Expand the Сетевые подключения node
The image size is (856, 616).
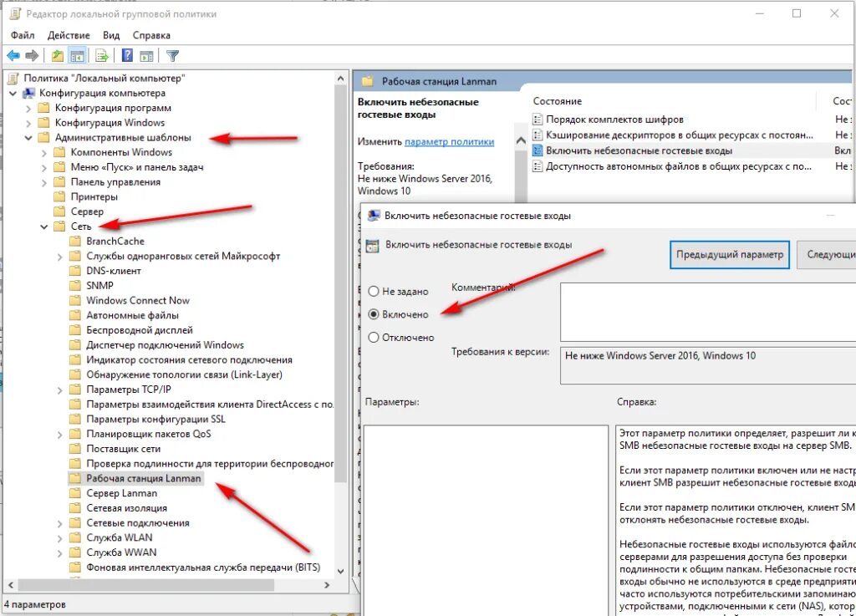pyautogui.click(x=60, y=524)
